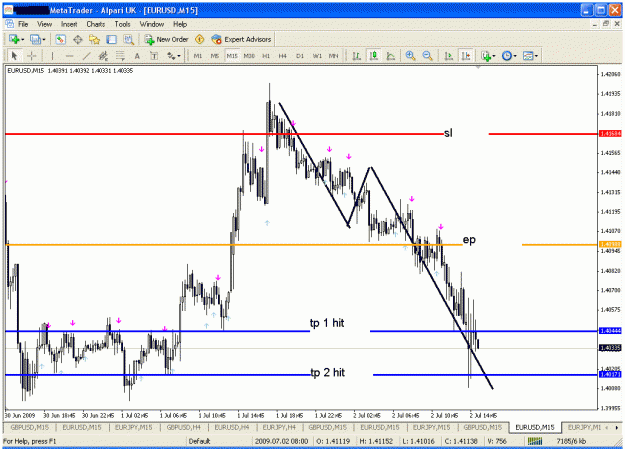
Task: Expand the profiles dropdown arrow
Action: pyautogui.click(x=44, y=39)
